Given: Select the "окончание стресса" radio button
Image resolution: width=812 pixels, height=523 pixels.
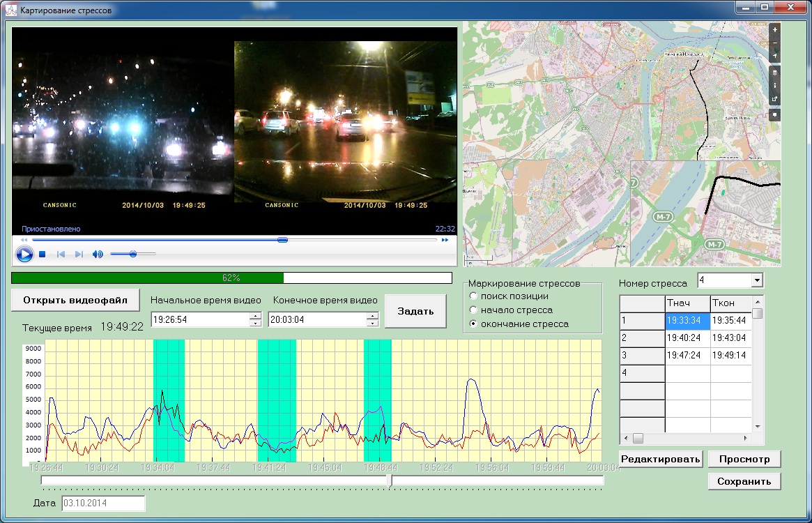Looking at the screenshot, I should pyautogui.click(x=474, y=324).
